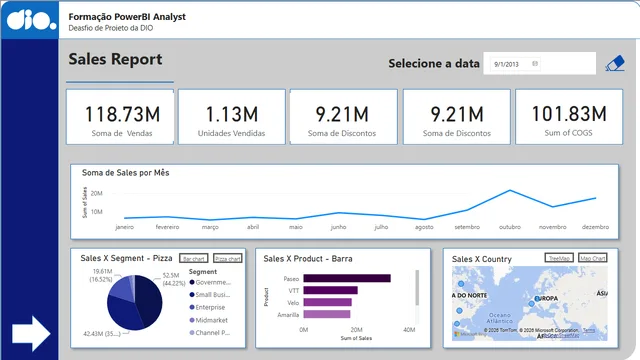Click the Sales X Country title
Image resolution: width=640 pixels, height=360 pixels.
(482, 259)
